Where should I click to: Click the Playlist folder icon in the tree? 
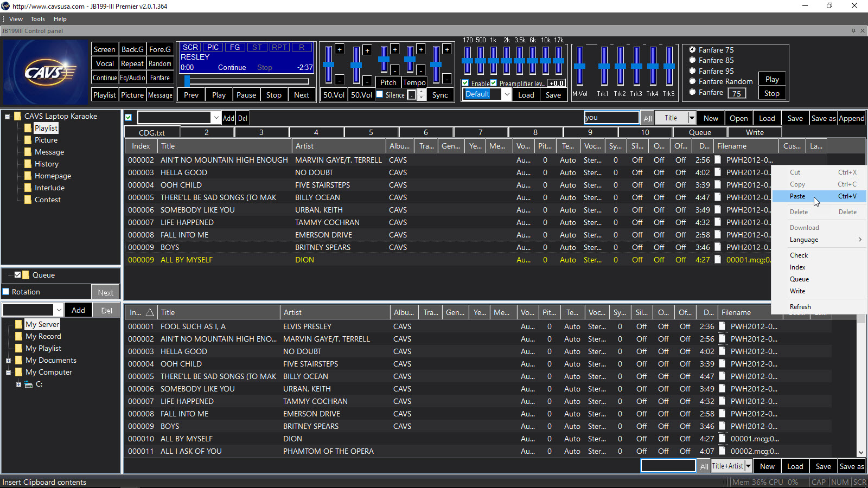click(x=28, y=128)
